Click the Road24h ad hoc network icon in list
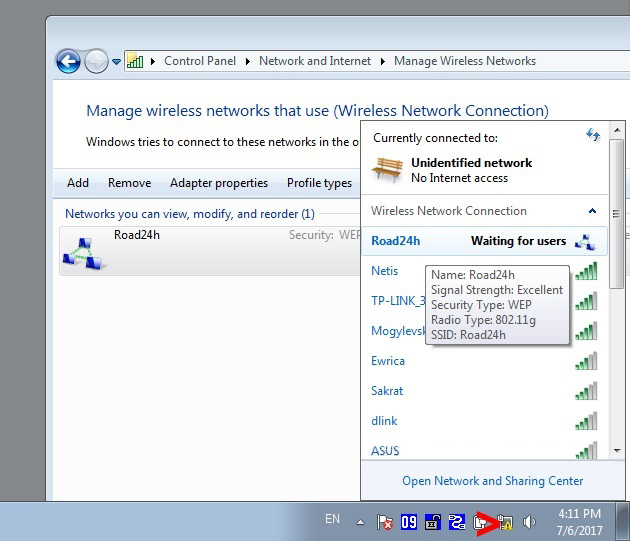Image resolution: width=630 pixels, height=541 pixels. (84, 254)
